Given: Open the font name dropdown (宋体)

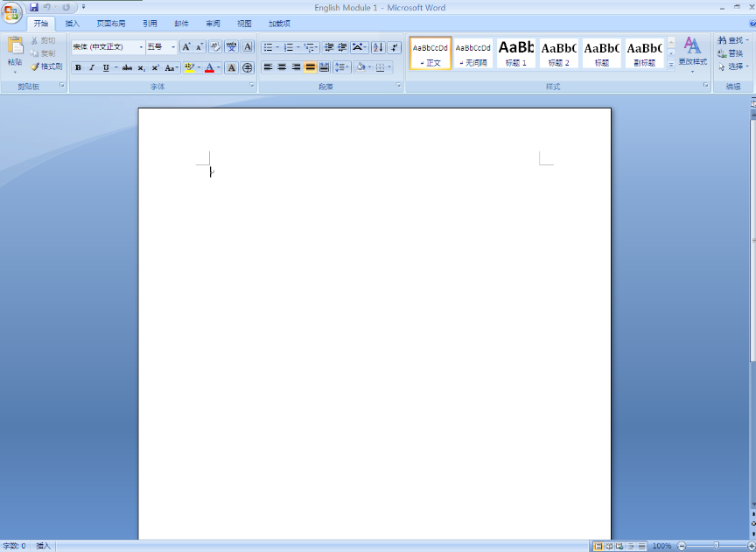Looking at the screenshot, I should [141, 47].
